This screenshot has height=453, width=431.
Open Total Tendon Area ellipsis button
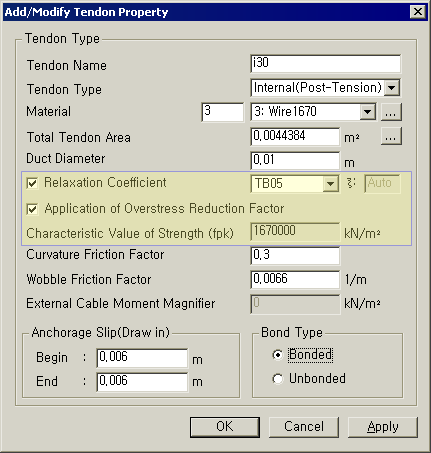pos(391,136)
